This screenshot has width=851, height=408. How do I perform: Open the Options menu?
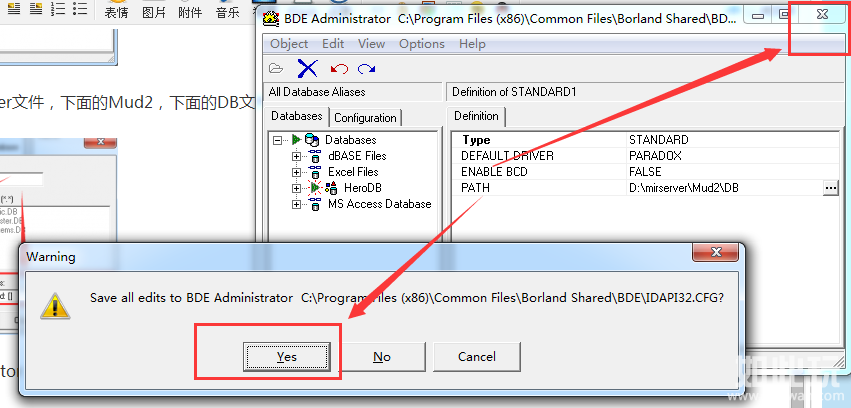tap(421, 44)
